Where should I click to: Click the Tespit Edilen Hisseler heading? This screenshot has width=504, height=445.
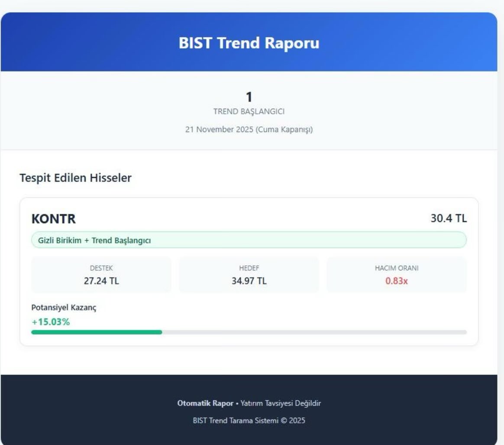(x=75, y=177)
